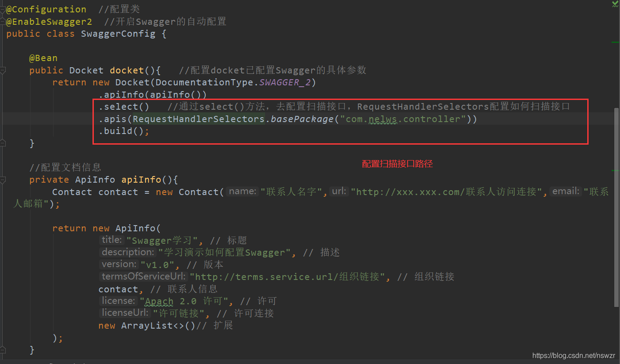Click the //配置文档信息 comment
This screenshot has width=620, height=364.
coord(65,167)
